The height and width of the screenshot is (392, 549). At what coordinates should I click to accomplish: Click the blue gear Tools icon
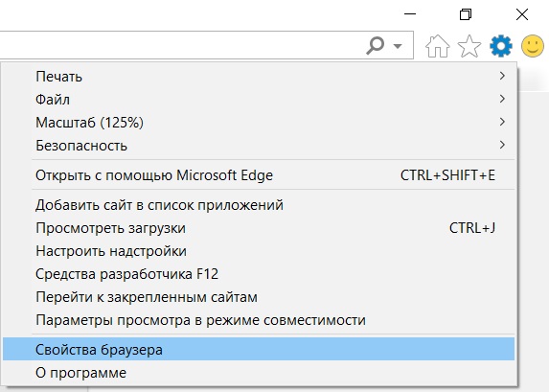[501, 46]
